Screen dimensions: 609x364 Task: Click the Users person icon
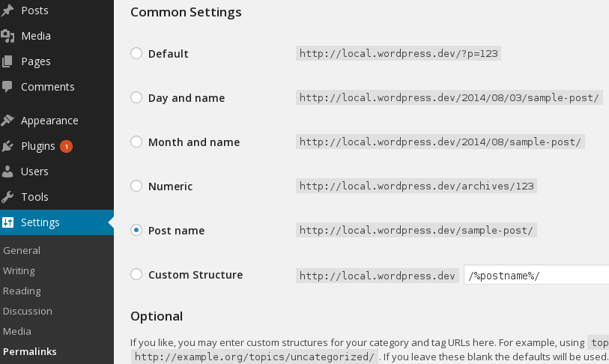point(7,172)
